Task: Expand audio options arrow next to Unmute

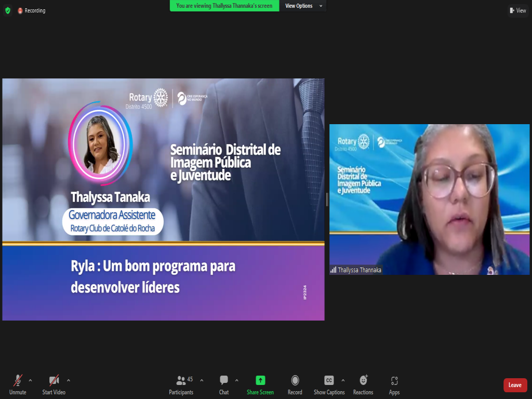Action: pyautogui.click(x=30, y=380)
